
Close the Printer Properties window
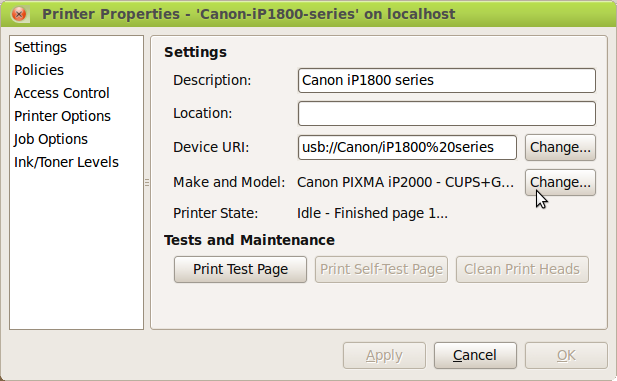pyautogui.click(x=19, y=14)
